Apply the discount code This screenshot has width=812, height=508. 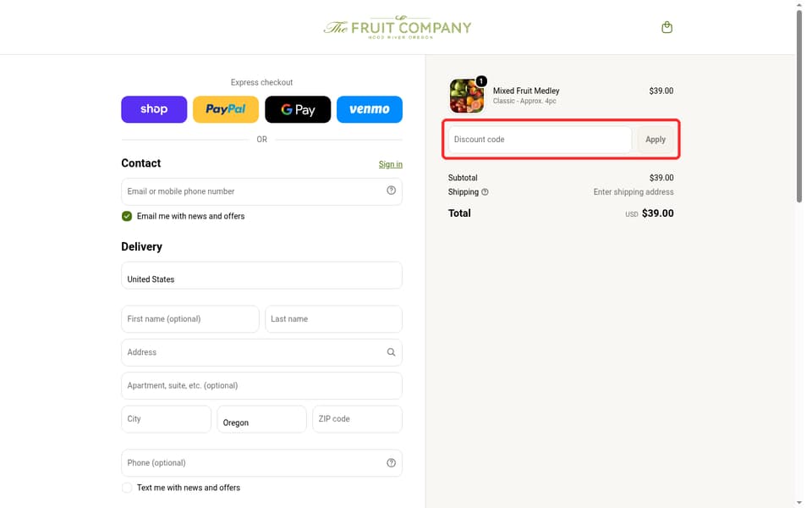(x=655, y=140)
